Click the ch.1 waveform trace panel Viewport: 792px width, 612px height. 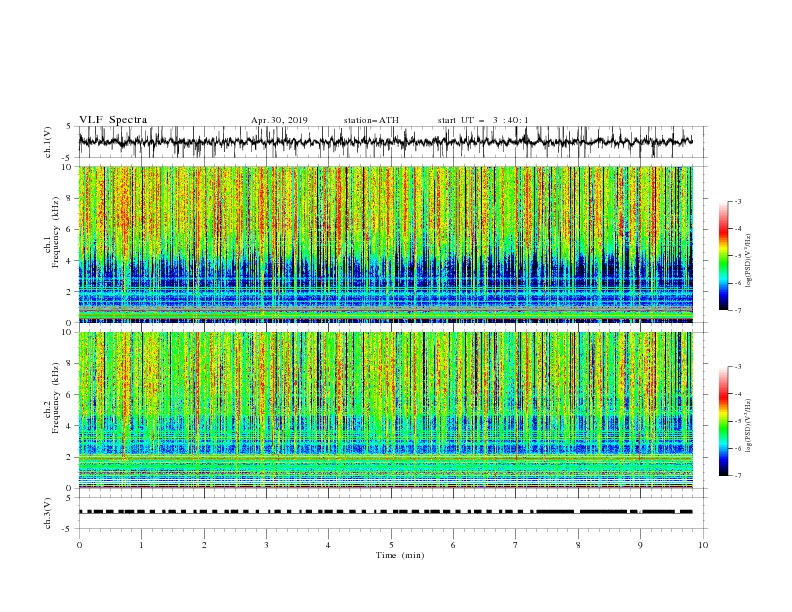pyautogui.click(x=392, y=142)
